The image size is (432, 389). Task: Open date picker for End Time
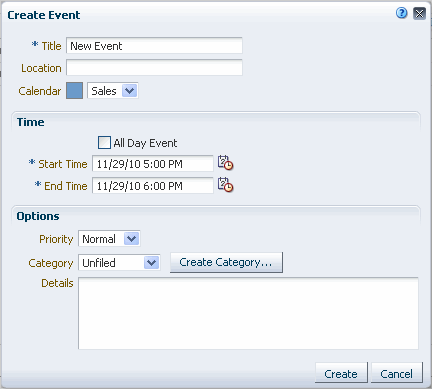coord(225,185)
